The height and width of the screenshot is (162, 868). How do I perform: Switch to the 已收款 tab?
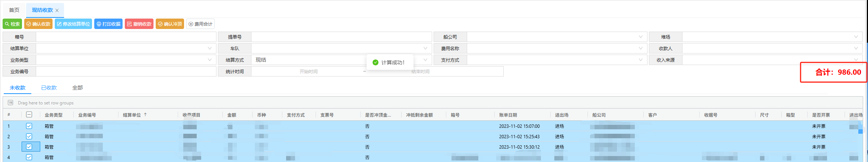tap(49, 88)
